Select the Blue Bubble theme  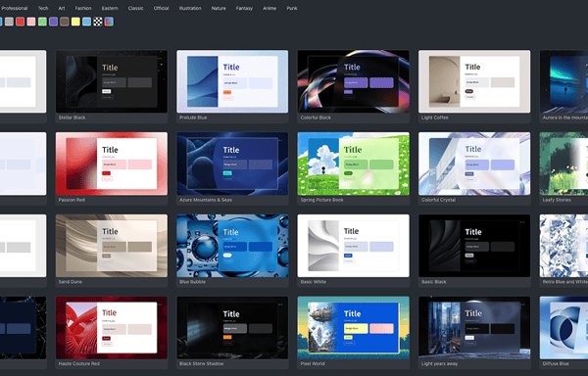pyautogui.click(x=232, y=251)
